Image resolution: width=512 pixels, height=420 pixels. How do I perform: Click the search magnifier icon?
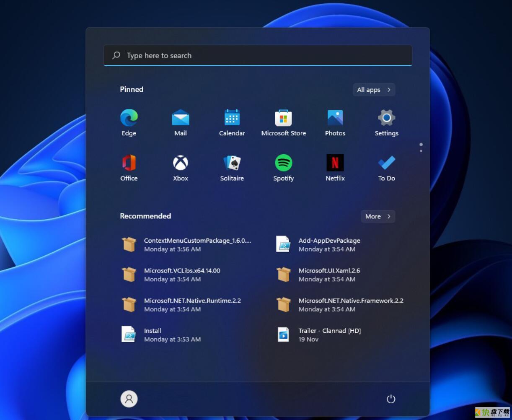[x=116, y=55]
